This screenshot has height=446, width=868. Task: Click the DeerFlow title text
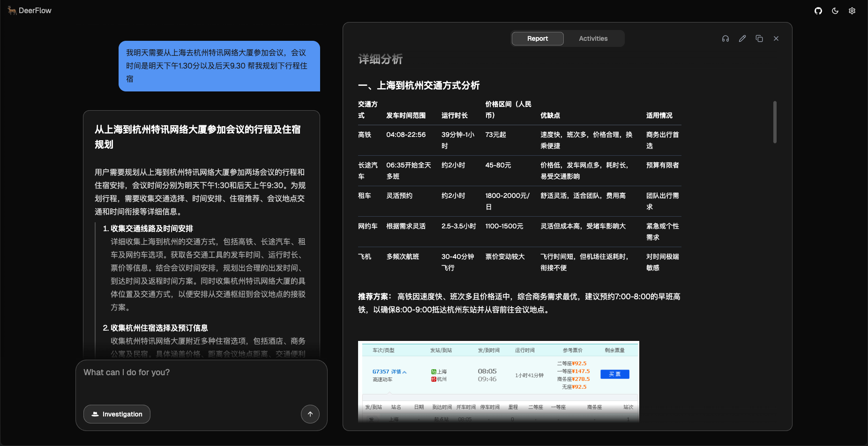(x=35, y=10)
